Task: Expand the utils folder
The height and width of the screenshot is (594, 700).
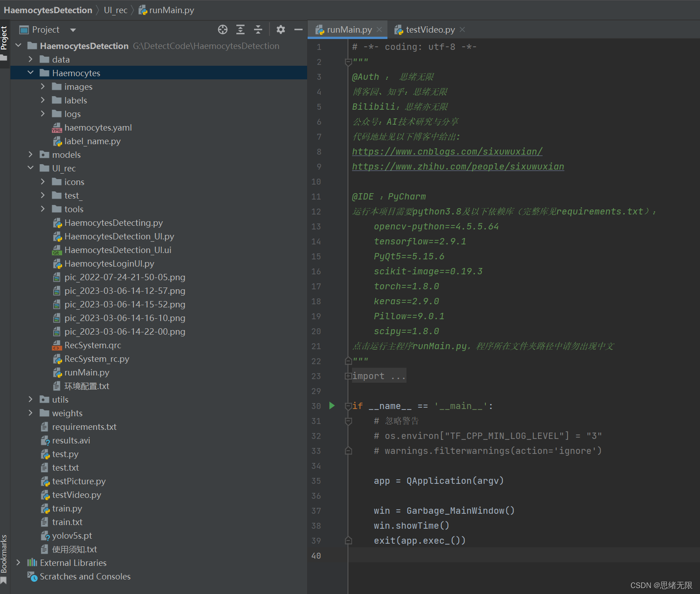Action: (x=30, y=399)
